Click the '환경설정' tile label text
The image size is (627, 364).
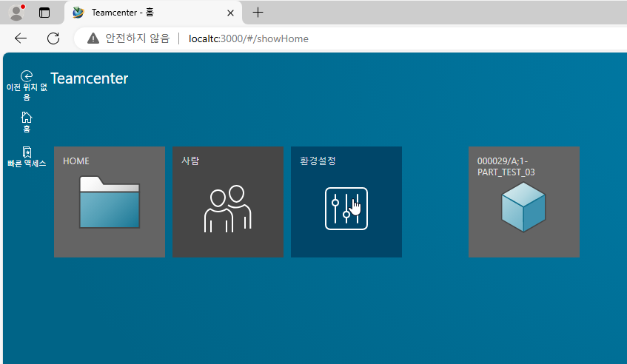(318, 161)
